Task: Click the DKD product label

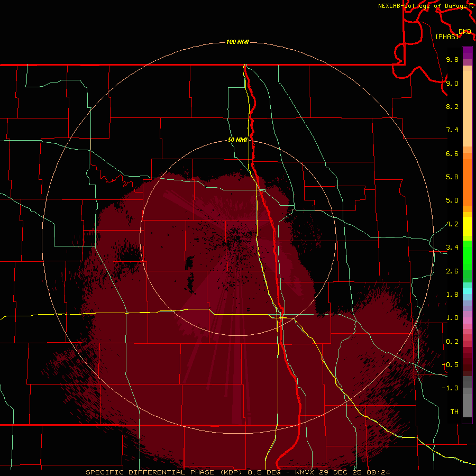Action: (x=465, y=32)
